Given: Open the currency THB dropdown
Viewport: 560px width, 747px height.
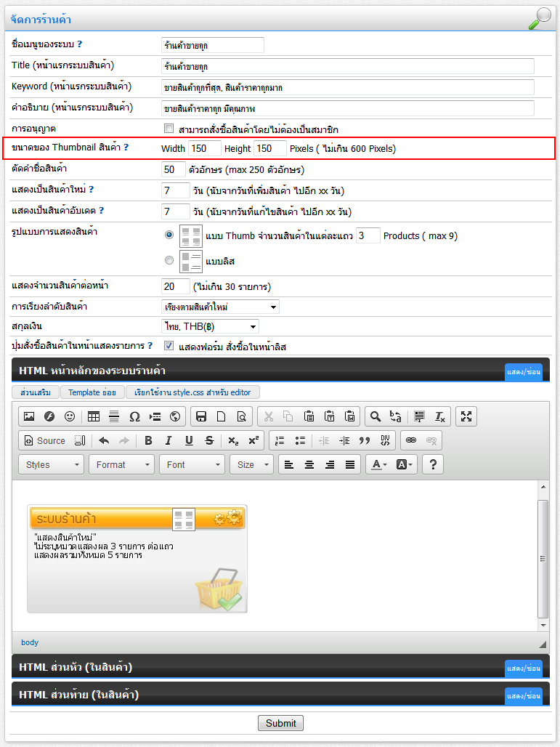Looking at the screenshot, I should pos(209,327).
